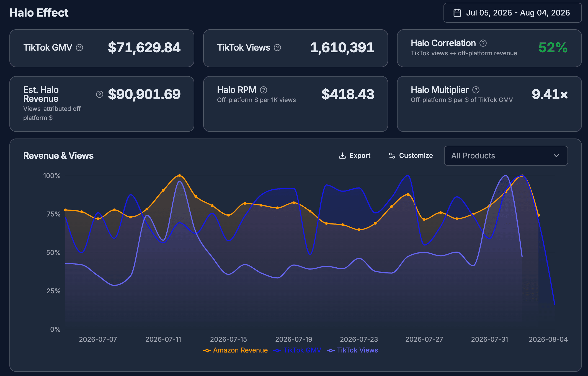Toggle Amazon Revenue series in chart legend

pyautogui.click(x=235, y=350)
